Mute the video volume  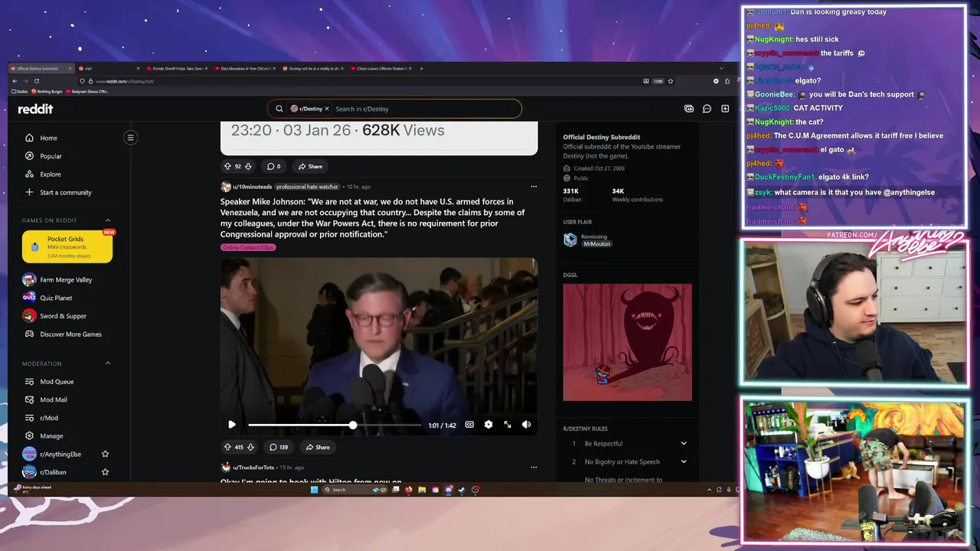pos(526,425)
